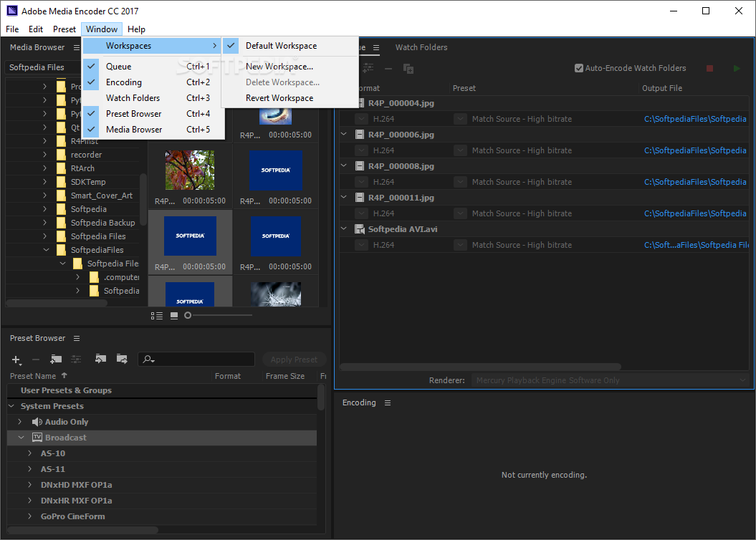Click the Preset Browser horizontal scrollbar

[x=83, y=530]
